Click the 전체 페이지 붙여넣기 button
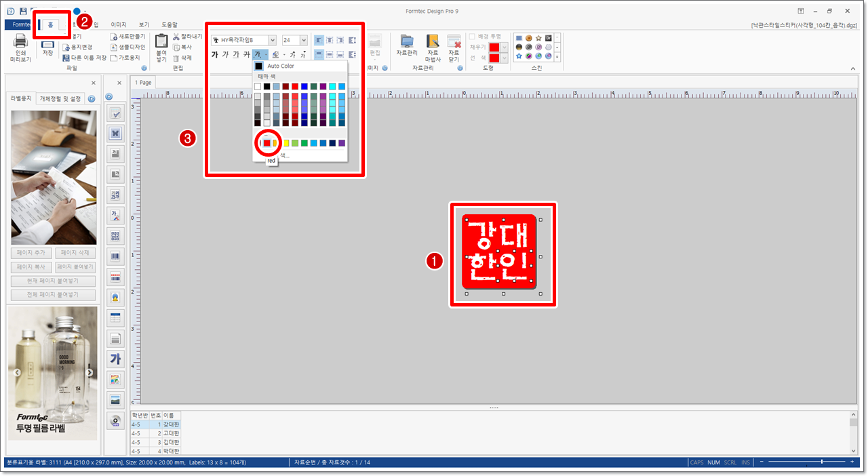The image size is (868, 476). pos(53,295)
